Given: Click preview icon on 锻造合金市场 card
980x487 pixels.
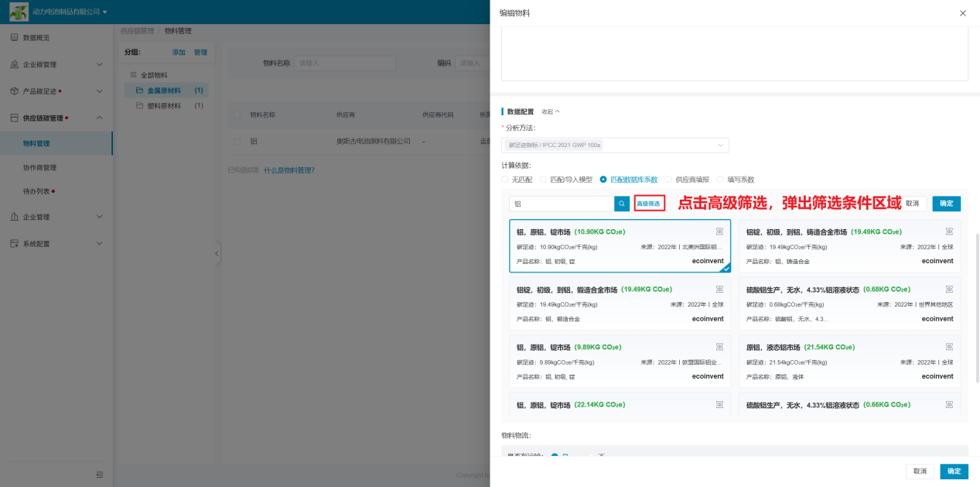Looking at the screenshot, I should tap(719, 290).
